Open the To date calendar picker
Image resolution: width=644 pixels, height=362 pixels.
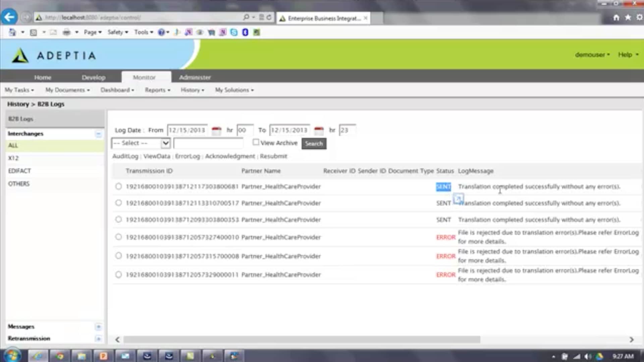[319, 130]
